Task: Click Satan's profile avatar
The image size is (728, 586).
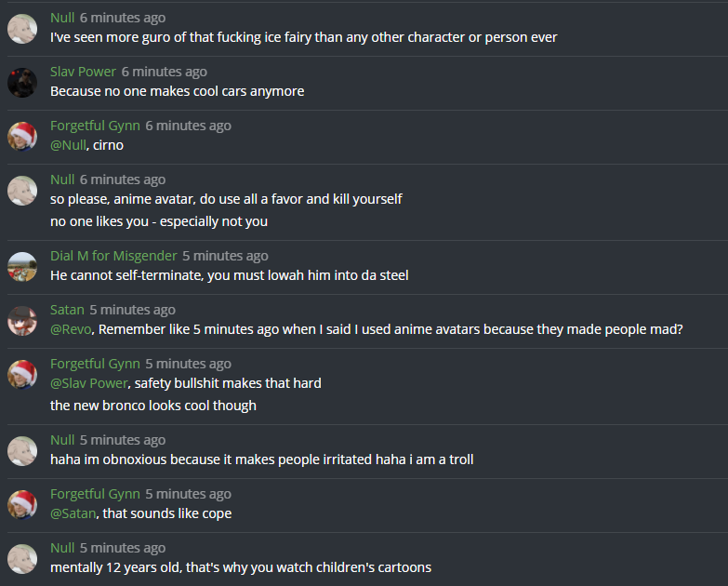Action: tap(22, 320)
